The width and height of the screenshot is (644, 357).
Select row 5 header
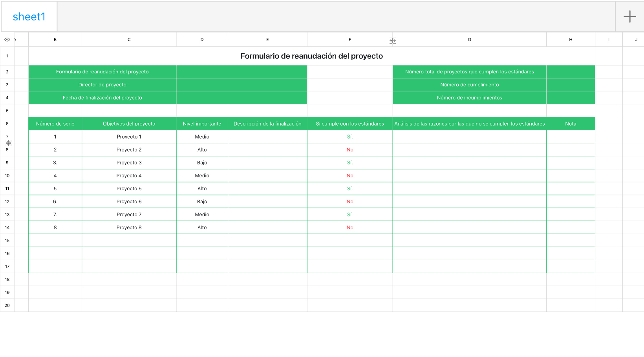coord(7,111)
